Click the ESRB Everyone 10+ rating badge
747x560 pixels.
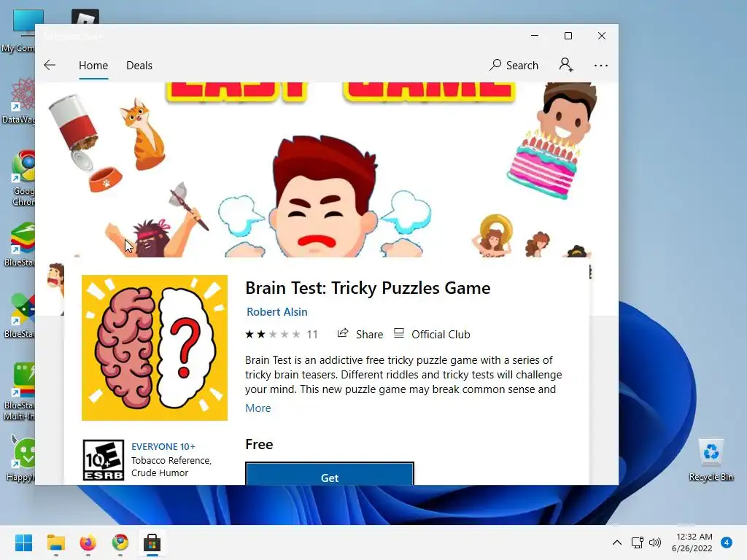104,460
